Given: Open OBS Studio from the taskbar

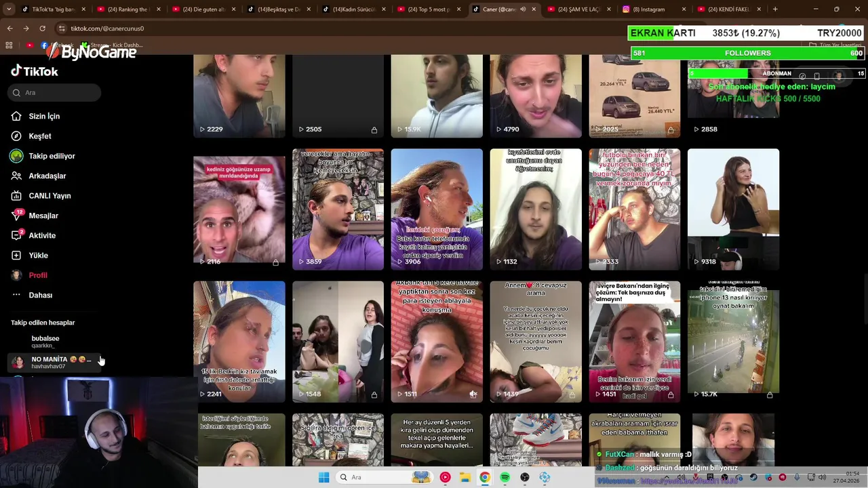Looking at the screenshot, I should point(524,477).
